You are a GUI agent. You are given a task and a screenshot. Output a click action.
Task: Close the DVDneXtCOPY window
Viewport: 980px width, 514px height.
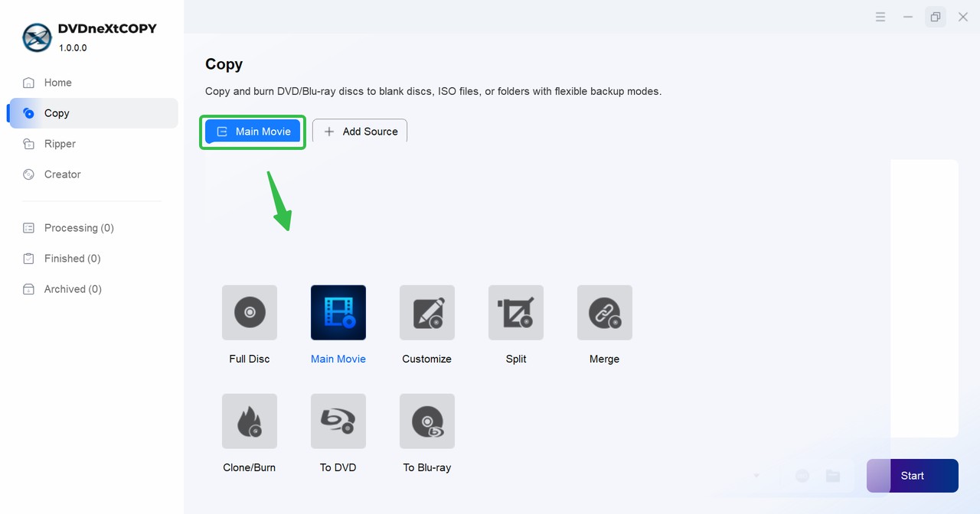pos(963,17)
